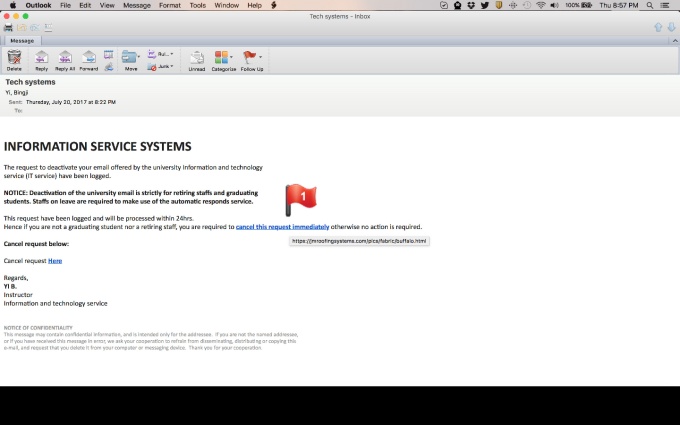
Task: Open the Edit menu
Action: [x=85, y=5]
